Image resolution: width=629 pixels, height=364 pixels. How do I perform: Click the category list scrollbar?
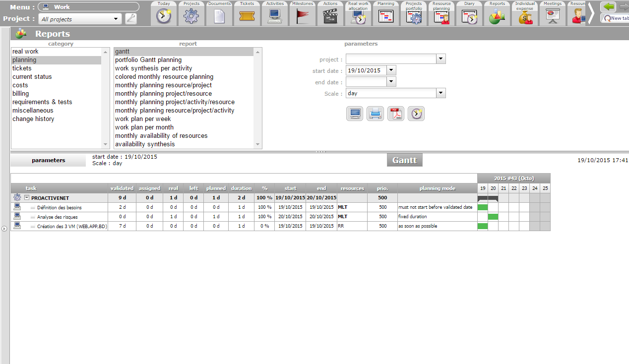coord(105,98)
